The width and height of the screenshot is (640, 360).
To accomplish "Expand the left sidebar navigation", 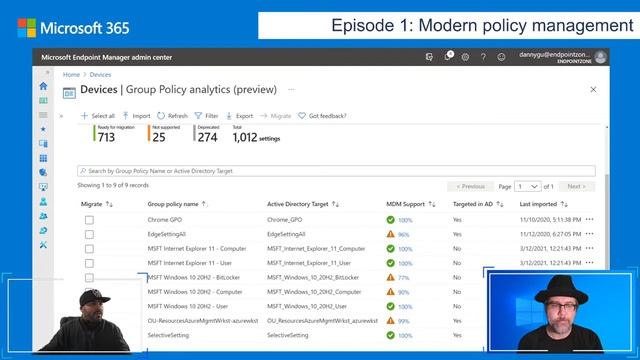I will click(47, 73).
